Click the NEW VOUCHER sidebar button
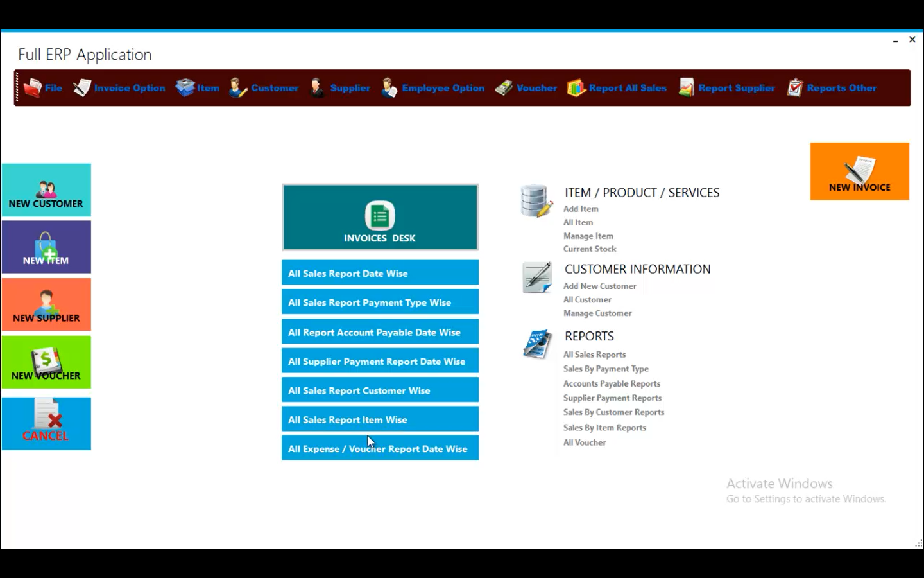924x578 pixels. (x=46, y=362)
